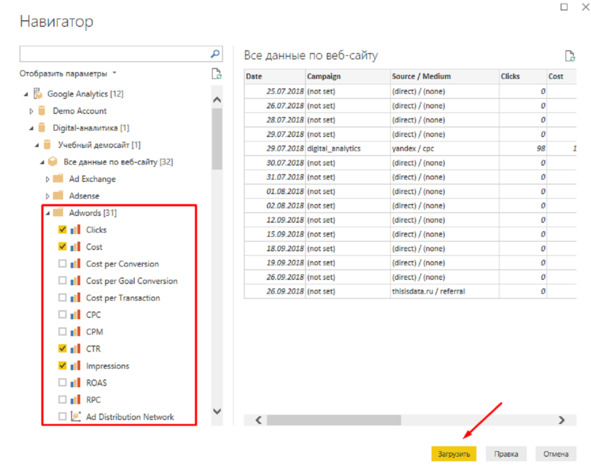Click the preview refresh icon above the table
Image resolution: width=591 pixels, height=468 pixels.
(570, 56)
